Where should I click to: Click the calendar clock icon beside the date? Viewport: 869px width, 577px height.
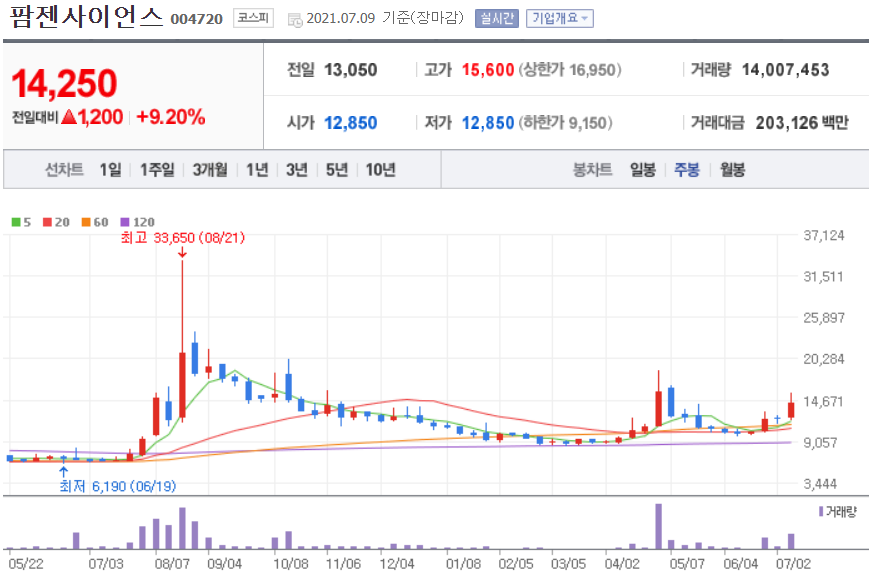pyautogui.click(x=295, y=20)
